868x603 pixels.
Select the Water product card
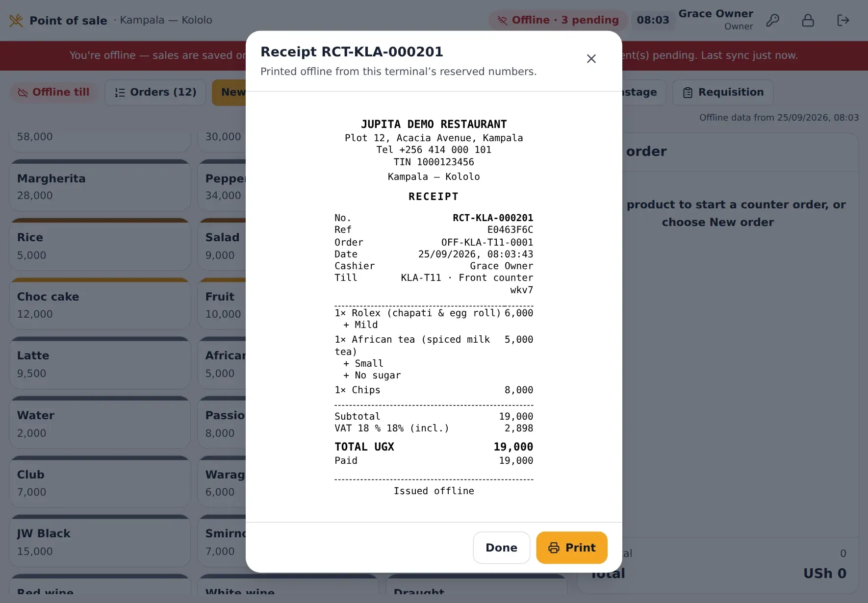coord(100,423)
